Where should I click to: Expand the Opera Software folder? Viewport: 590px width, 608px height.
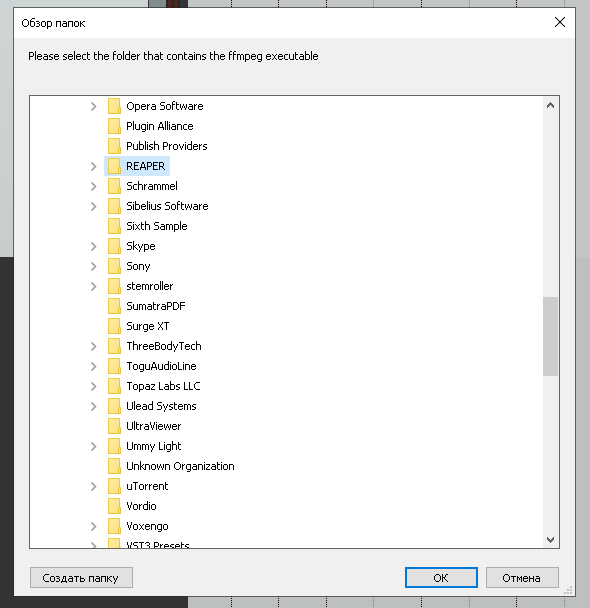coord(93,106)
